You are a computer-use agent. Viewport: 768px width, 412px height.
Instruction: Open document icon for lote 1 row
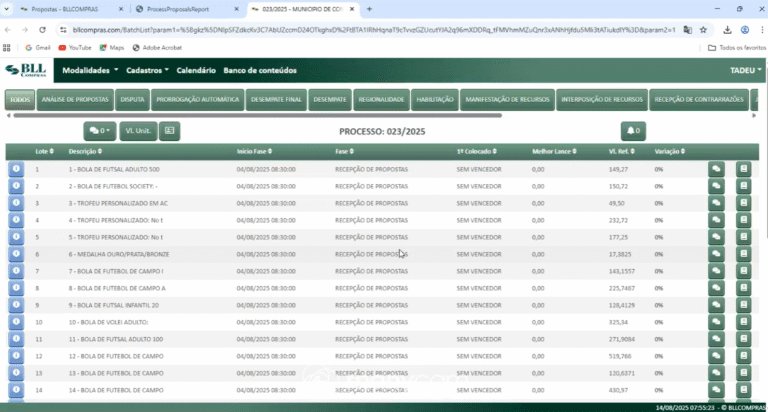coord(744,169)
